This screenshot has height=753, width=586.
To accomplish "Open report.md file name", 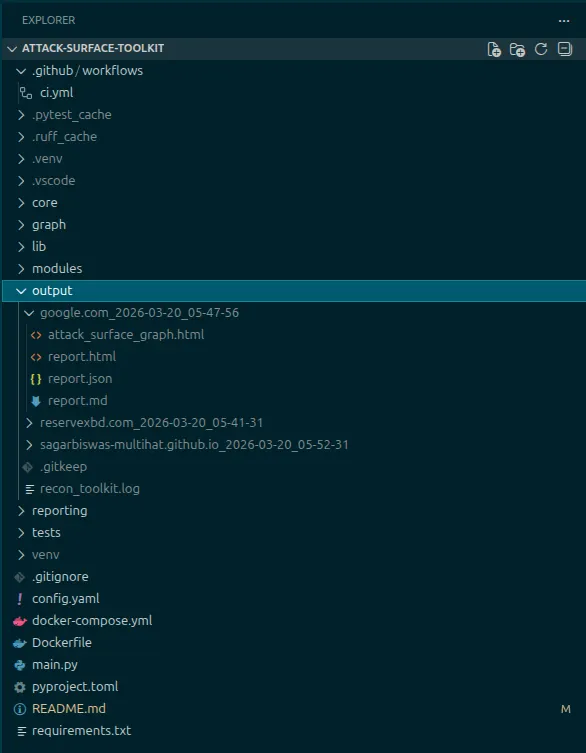I will coord(78,401).
